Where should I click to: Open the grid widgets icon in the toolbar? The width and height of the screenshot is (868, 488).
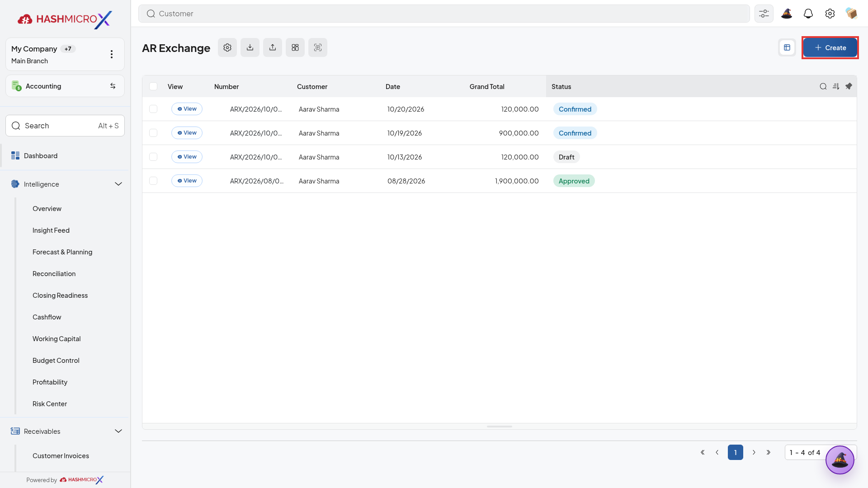295,47
